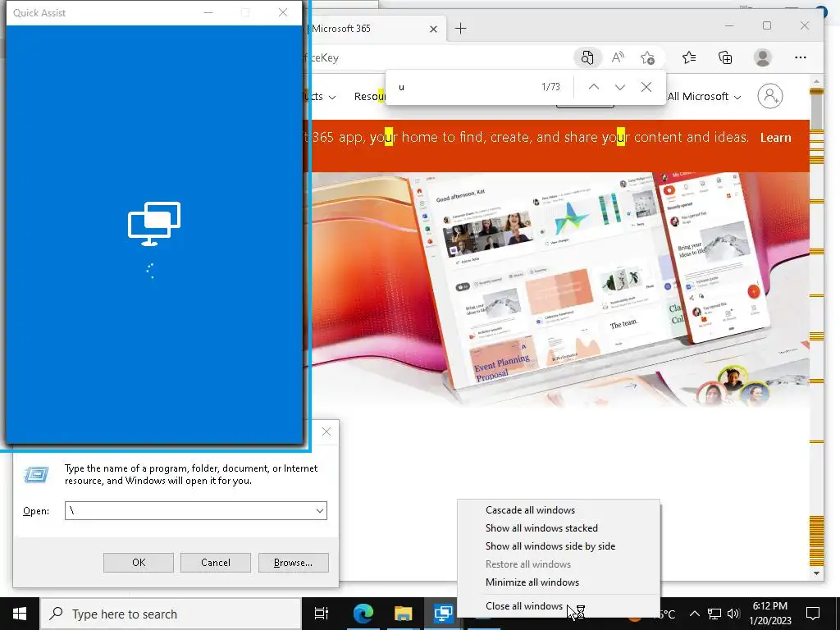
Task: Minimize the Quick Assist window
Action: click(x=208, y=12)
